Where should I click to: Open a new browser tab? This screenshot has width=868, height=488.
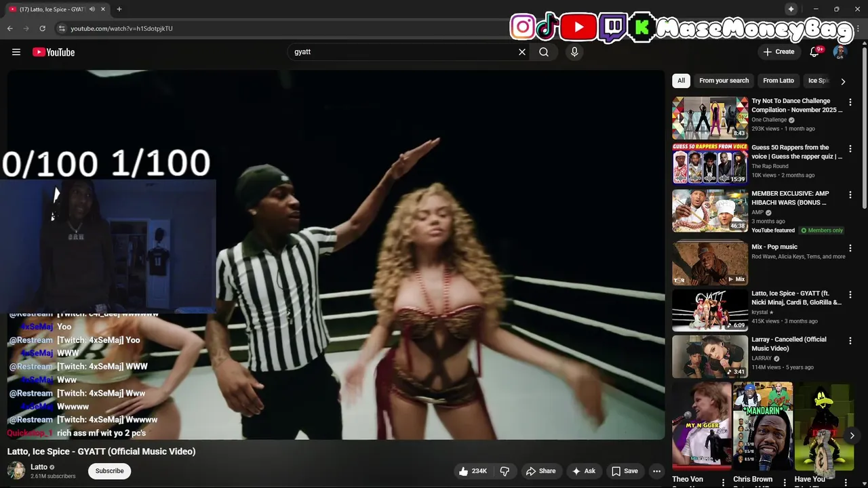click(119, 9)
